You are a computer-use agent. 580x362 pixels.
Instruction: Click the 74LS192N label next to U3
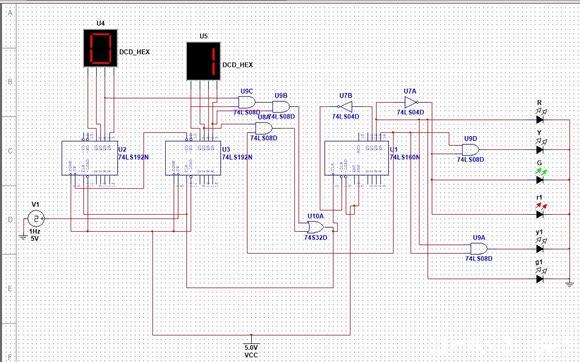point(237,157)
